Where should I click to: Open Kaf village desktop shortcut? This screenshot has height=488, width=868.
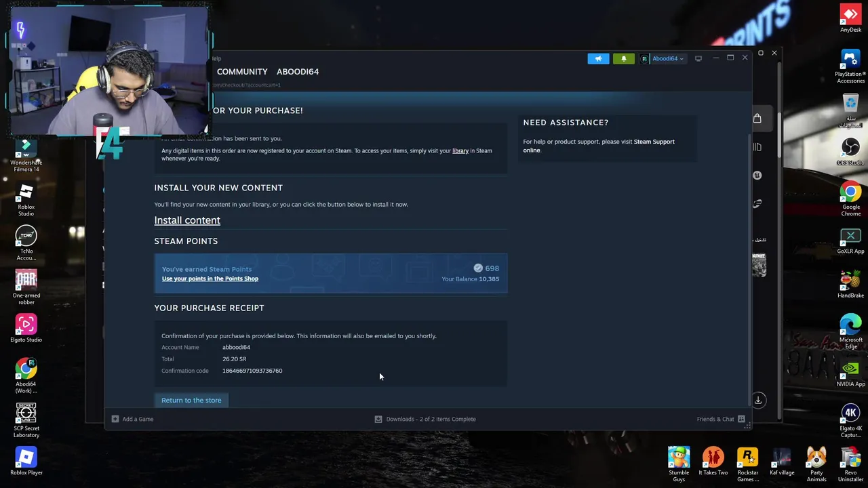[x=782, y=462]
